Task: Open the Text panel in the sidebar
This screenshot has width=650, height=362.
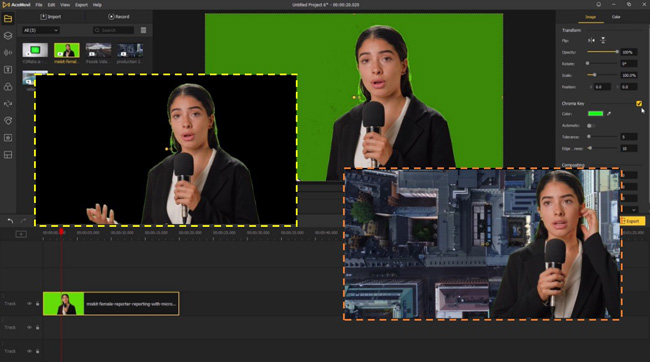Action: (8, 70)
